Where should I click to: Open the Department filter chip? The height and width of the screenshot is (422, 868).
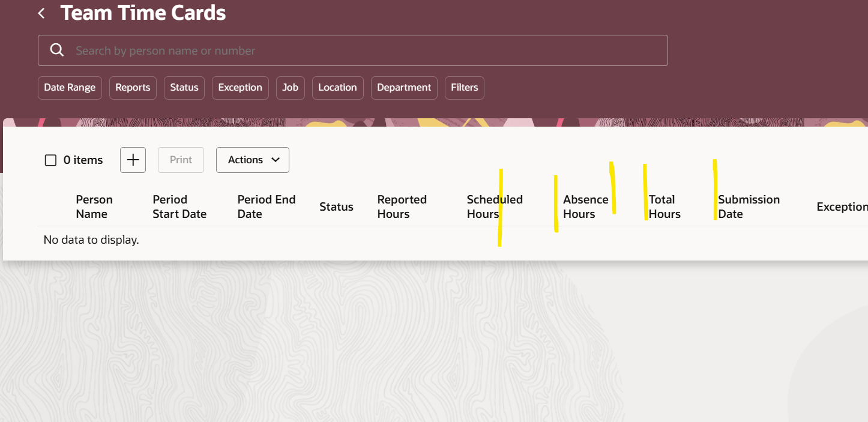click(x=404, y=88)
